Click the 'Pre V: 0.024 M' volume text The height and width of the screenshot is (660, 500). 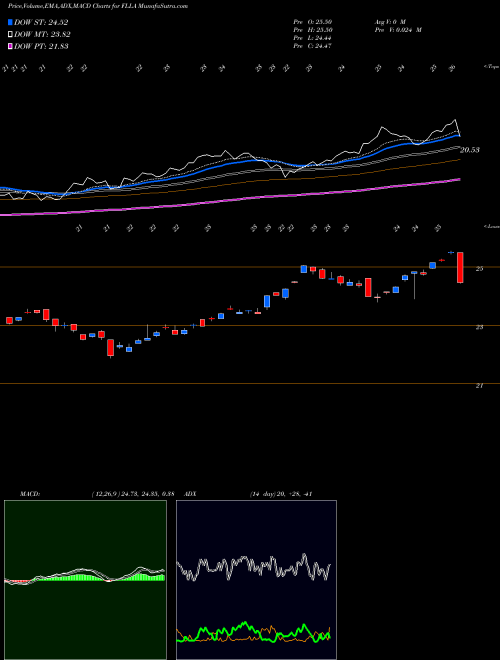tap(397, 30)
